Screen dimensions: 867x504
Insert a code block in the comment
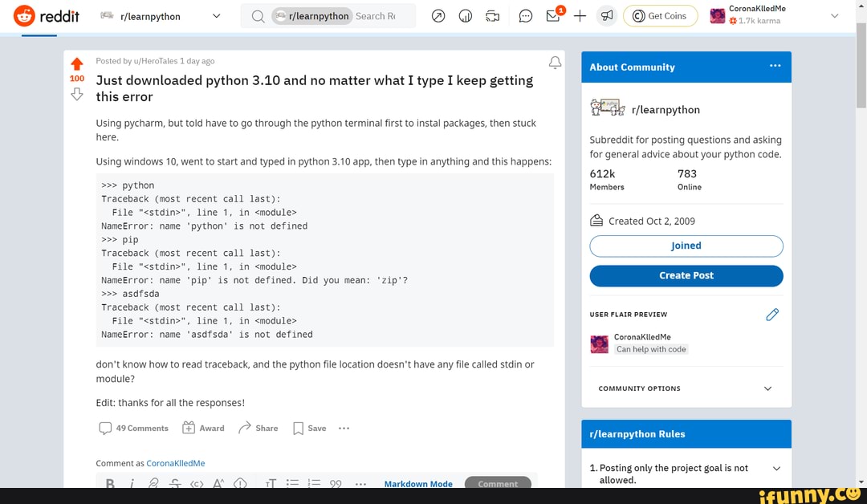[197, 482]
